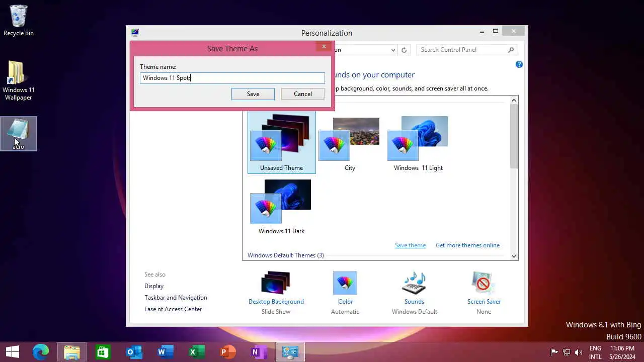This screenshot has width=644, height=362.
Task: Open the Sounds settings icon
Action: (414, 283)
